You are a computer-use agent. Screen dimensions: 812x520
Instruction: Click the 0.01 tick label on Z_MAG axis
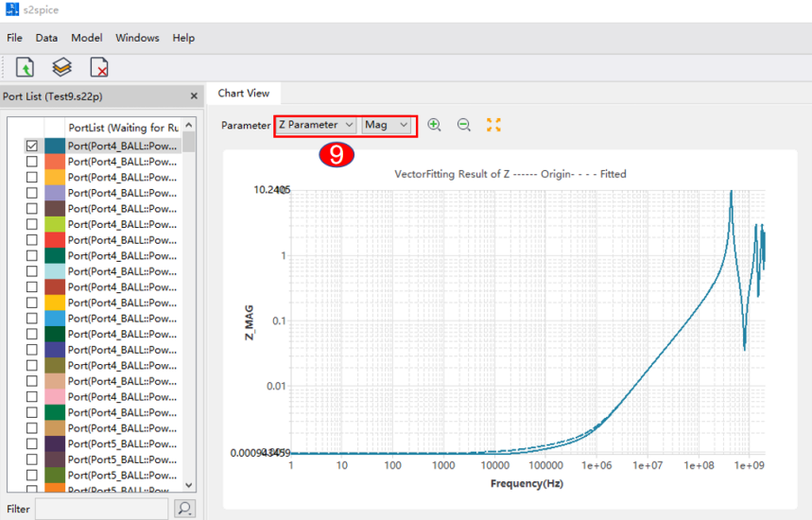(x=276, y=386)
